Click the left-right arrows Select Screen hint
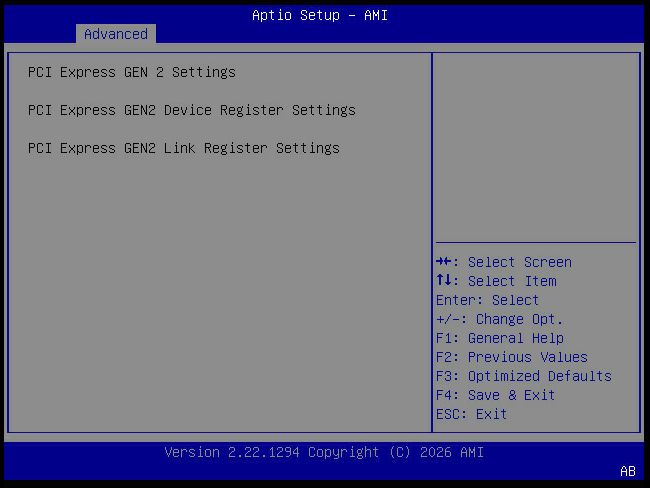650x488 pixels. coord(504,262)
